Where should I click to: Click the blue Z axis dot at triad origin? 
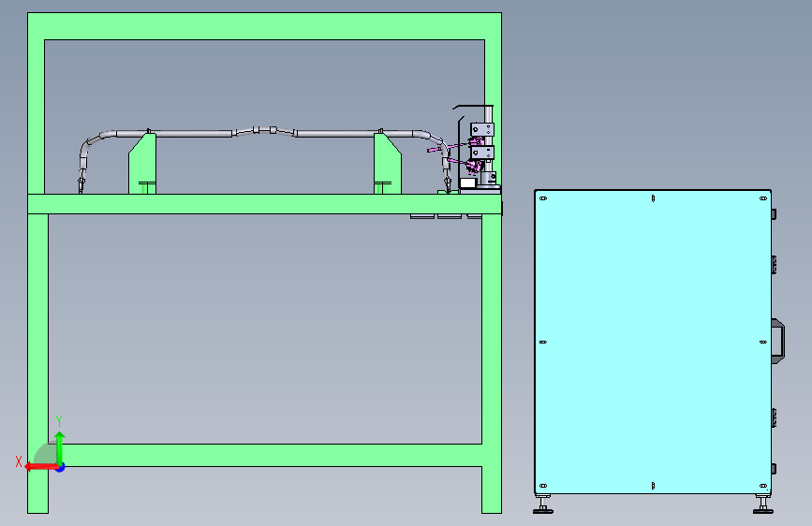61,467
